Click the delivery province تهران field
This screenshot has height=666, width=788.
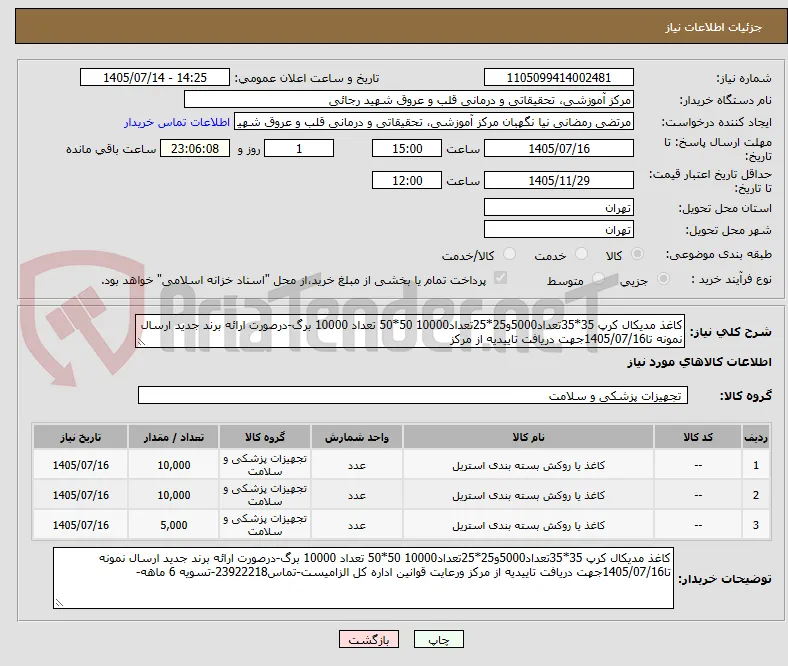coord(558,207)
